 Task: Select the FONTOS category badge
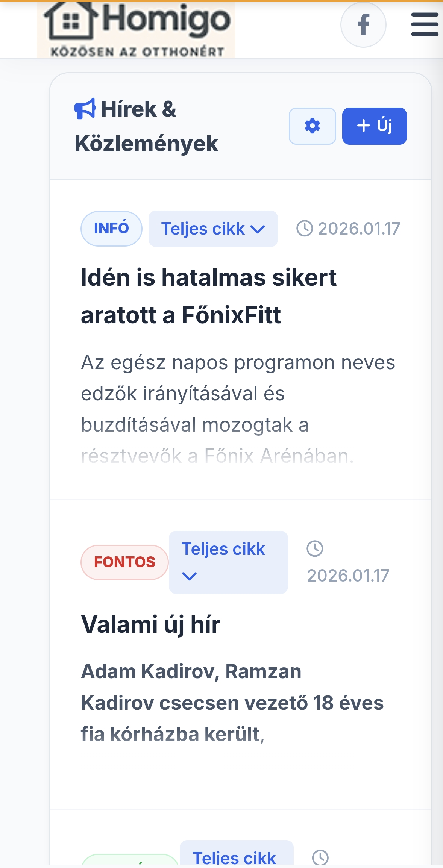pyautogui.click(x=124, y=562)
